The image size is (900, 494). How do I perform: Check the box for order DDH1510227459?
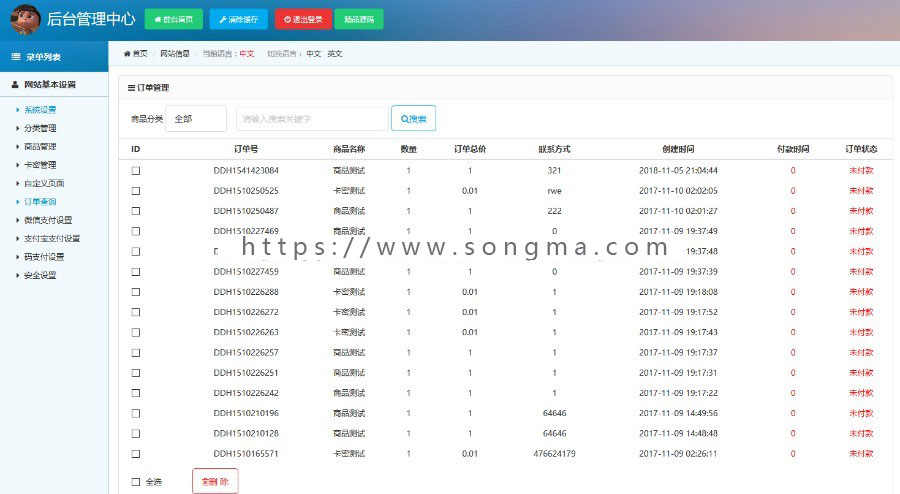coord(135,271)
